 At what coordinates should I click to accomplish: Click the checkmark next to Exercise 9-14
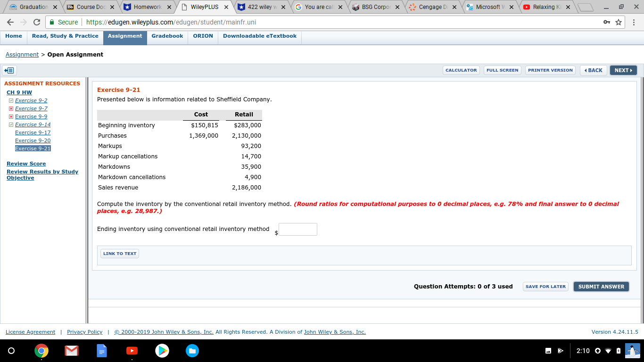[x=11, y=124]
